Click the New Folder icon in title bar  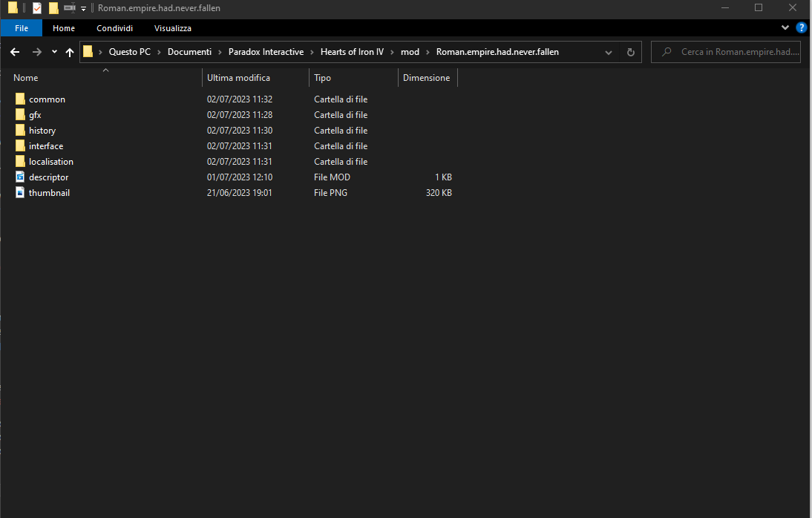[x=53, y=8]
